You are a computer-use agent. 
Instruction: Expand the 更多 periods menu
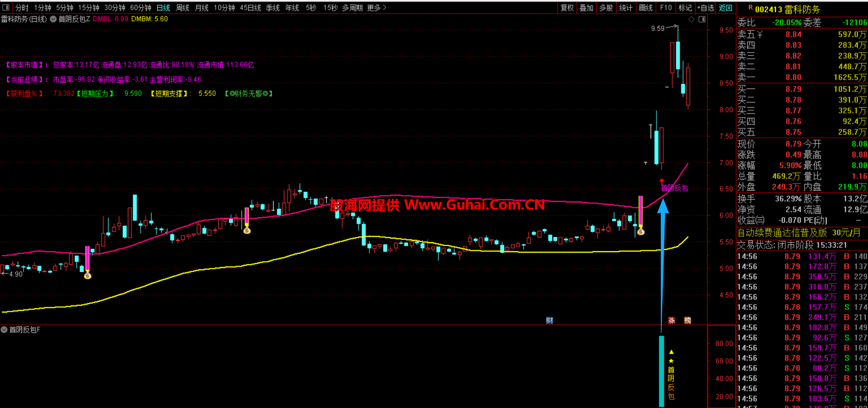[x=377, y=8]
